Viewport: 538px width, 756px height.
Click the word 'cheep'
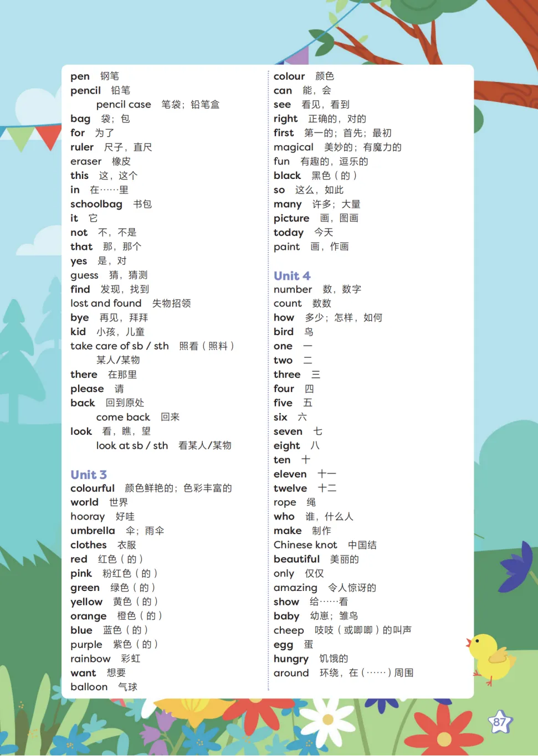coord(289,631)
